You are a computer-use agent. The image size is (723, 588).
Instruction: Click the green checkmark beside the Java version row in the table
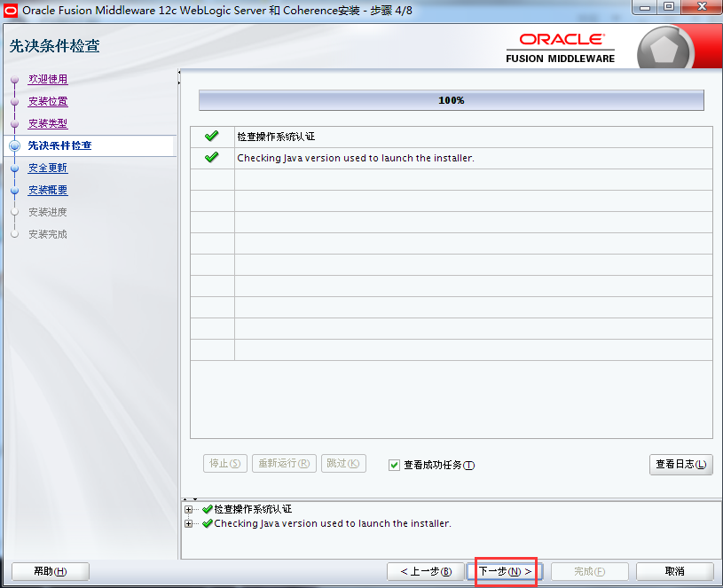(212, 157)
